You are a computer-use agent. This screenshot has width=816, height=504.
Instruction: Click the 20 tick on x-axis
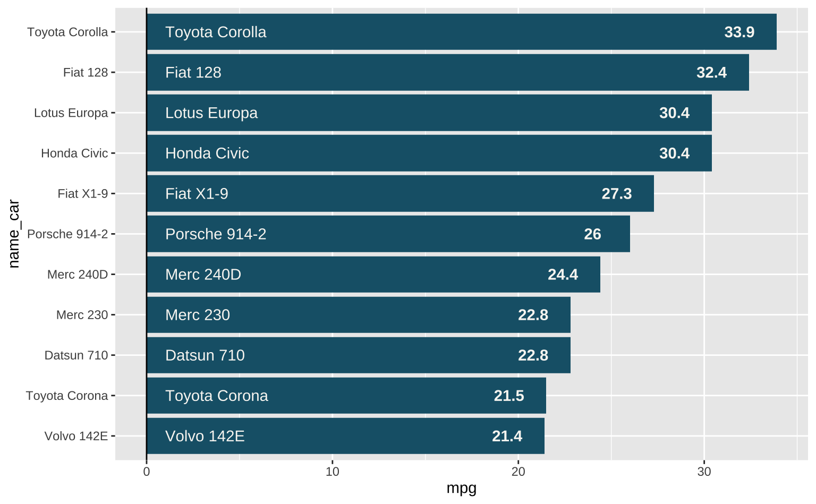tap(518, 472)
